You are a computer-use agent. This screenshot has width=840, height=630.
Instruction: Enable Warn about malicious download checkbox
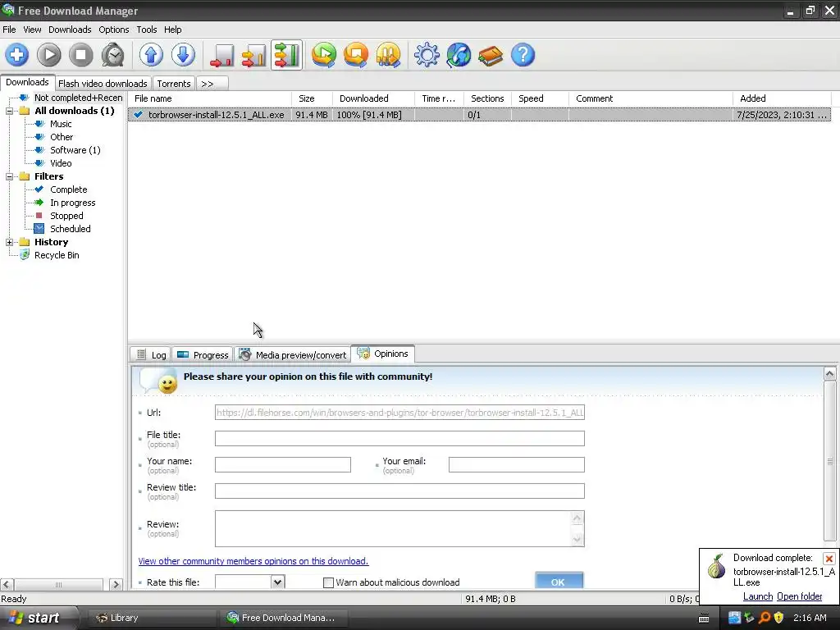click(328, 582)
